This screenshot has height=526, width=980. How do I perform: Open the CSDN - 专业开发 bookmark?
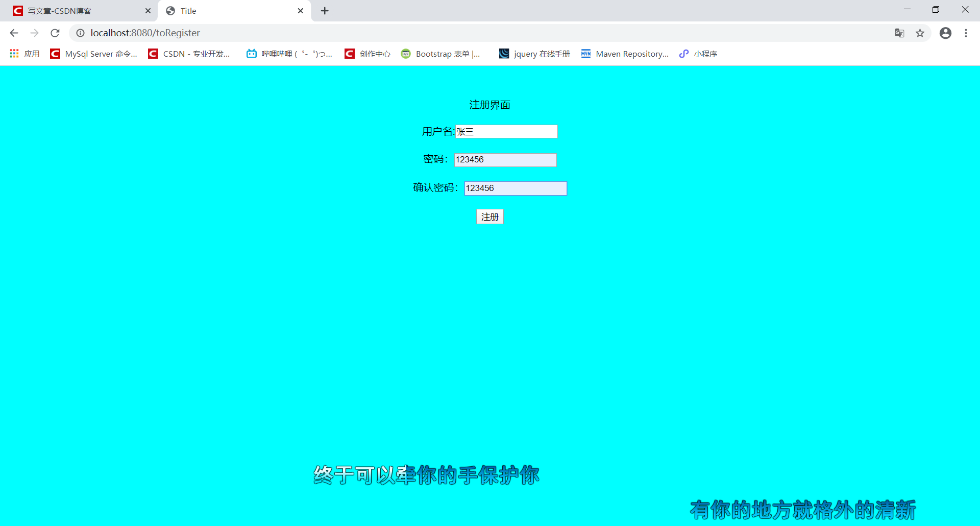(189, 54)
